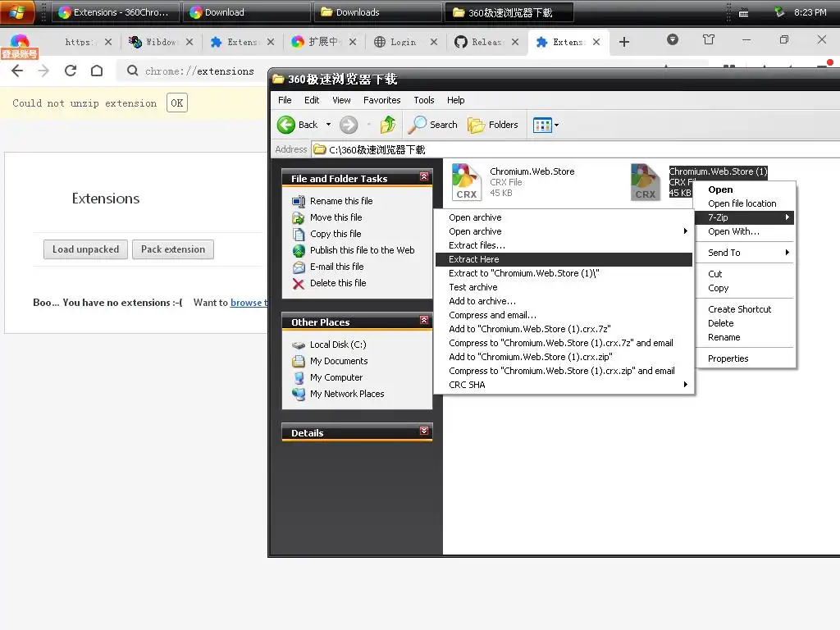Click Pack extension button

point(173,249)
